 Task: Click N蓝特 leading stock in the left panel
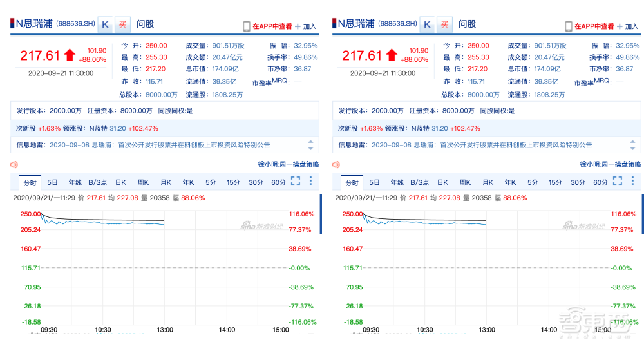[x=98, y=129]
